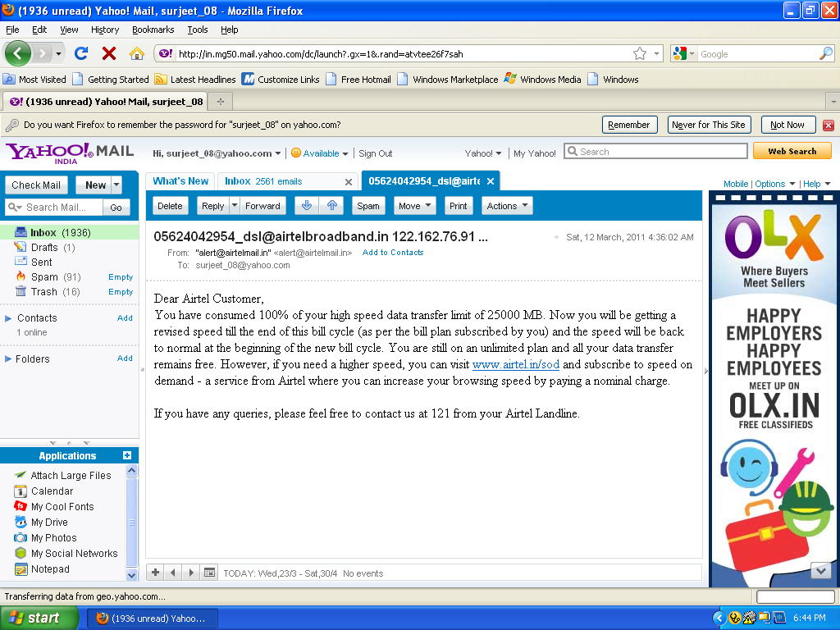
Task: Expand hidden system tray icons
Action: click(x=719, y=618)
